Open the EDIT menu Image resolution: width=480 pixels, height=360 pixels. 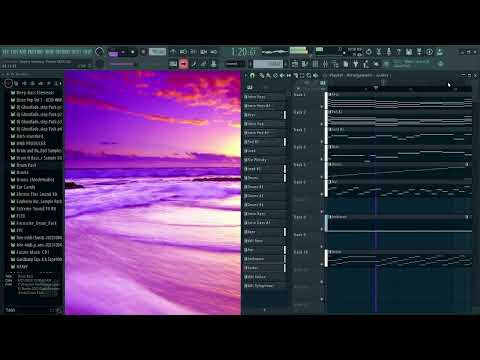point(14,52)
